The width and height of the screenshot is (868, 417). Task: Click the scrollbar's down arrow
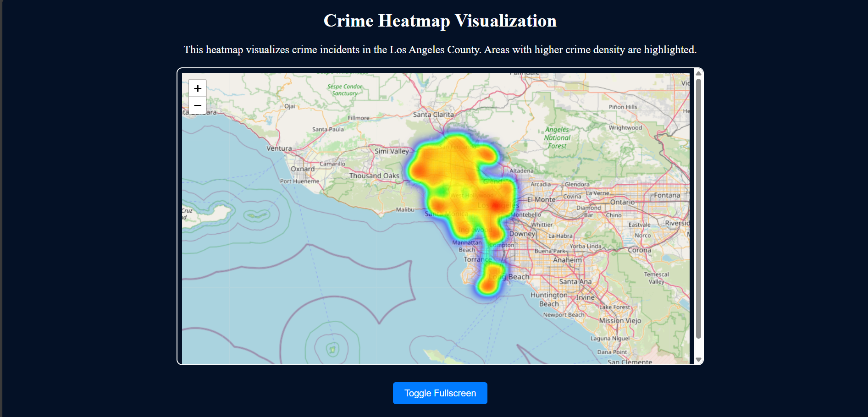coord(698,359)
